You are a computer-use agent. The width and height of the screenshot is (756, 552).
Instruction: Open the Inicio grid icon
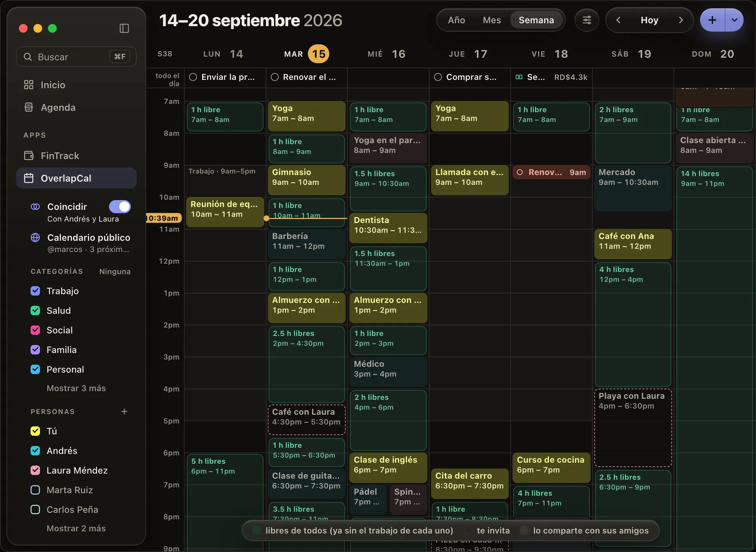(x=29, y=85)
